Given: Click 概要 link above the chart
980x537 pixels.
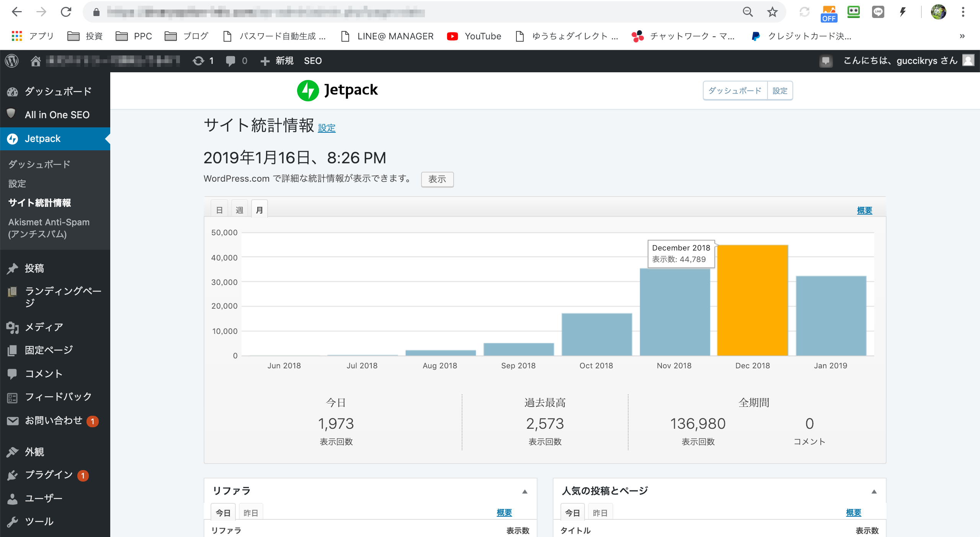Looking at the screenshot, I should (864, 210).
